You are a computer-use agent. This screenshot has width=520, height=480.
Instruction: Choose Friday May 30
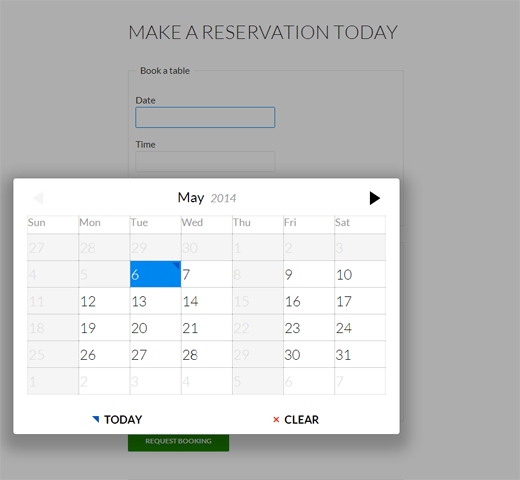tap(309, 354)
